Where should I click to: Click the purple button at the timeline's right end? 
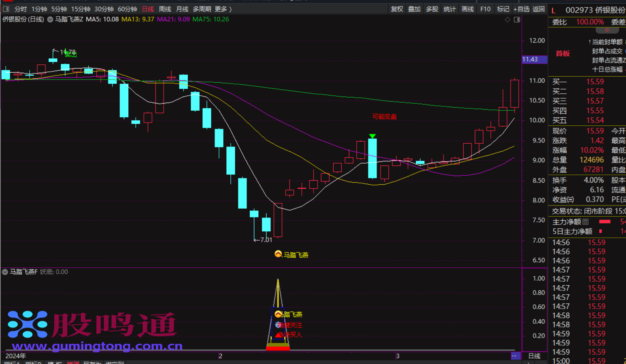click(x=515, y=356)
